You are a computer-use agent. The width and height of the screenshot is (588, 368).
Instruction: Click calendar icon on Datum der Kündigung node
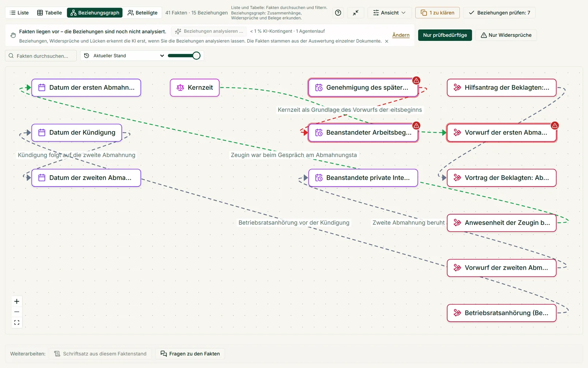point(42,132)
